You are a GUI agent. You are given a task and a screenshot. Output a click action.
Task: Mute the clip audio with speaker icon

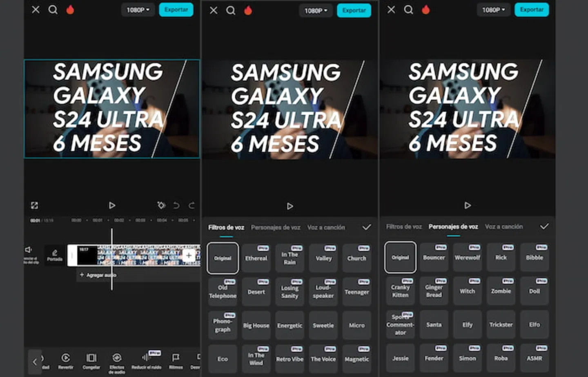pyautogui.click(x=29, y=250)
